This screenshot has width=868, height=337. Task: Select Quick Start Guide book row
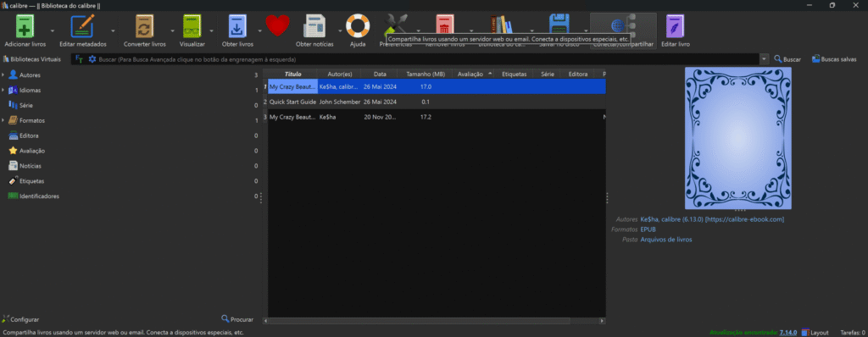point(434,102)
